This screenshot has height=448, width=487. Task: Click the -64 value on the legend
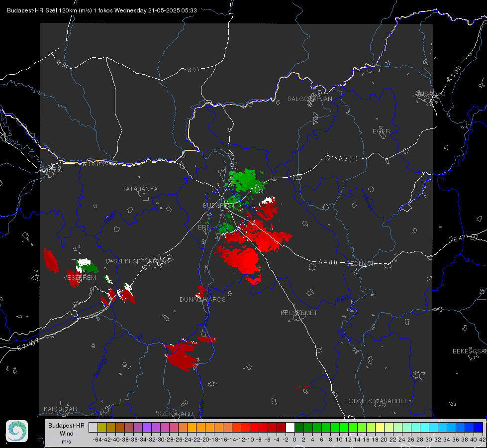click(97, 440)
